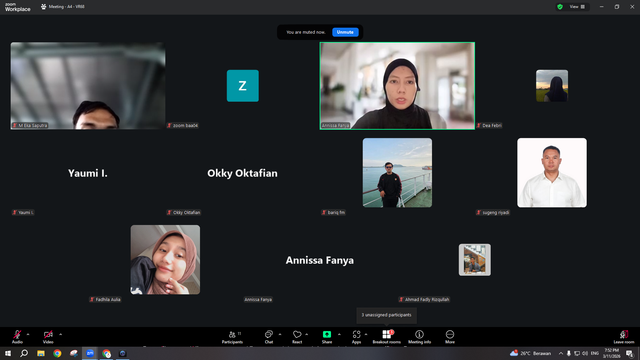Open the React emoji picker
This screenshot has width=640, height=360.
(297, 337)
